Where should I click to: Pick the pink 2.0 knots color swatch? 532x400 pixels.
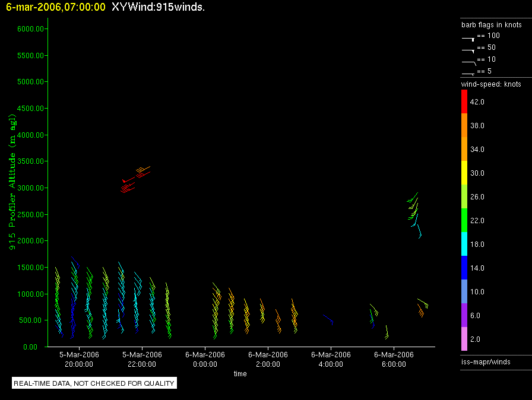[x=464, y=339]
